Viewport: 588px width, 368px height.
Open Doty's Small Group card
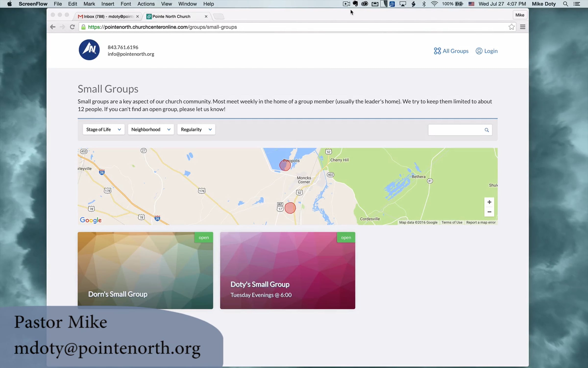[x=287, y=270]
